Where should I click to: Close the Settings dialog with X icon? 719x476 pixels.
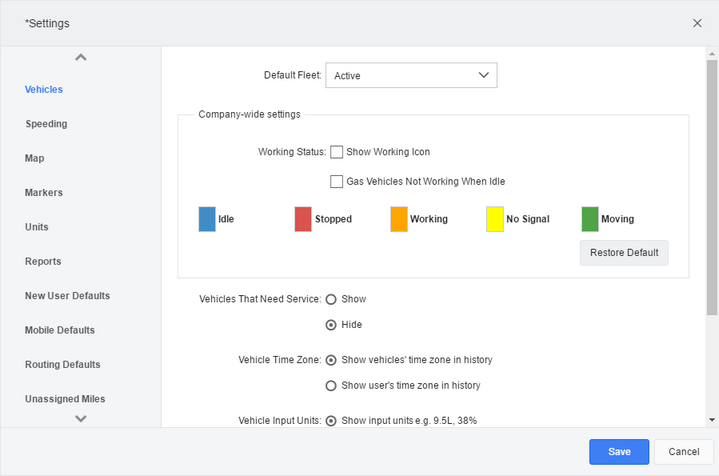click(x=697, y=23)
